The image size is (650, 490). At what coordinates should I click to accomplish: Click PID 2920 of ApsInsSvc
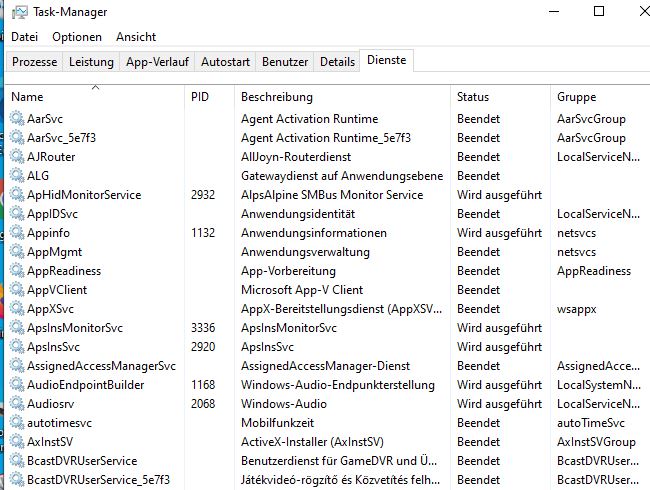click(x=203, y=347)
